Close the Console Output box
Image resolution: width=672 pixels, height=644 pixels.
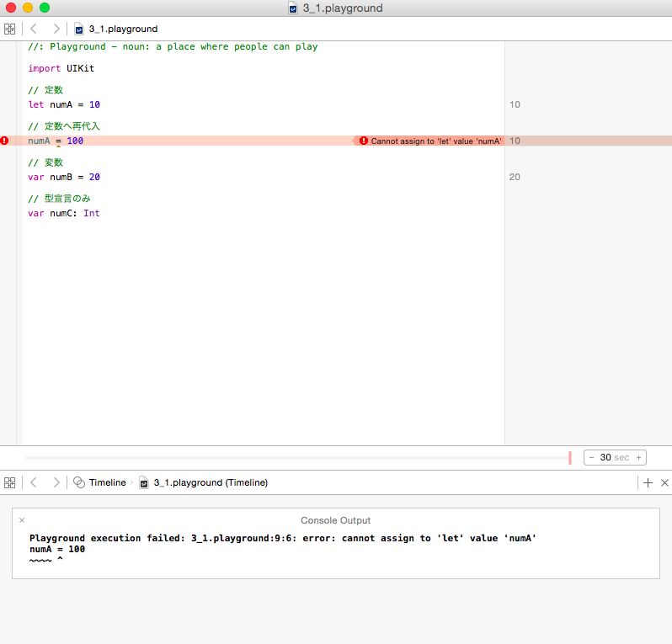(x=22, y=520)
